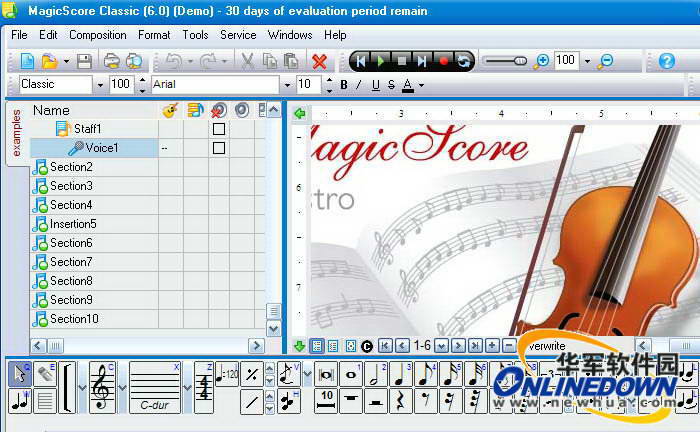
Task: Select the bracket tool
Action: [x=67, y=387]
